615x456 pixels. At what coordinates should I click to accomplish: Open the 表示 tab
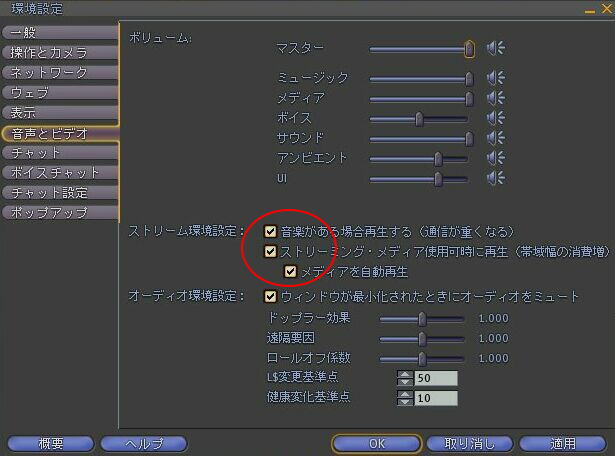click(60, 113)
